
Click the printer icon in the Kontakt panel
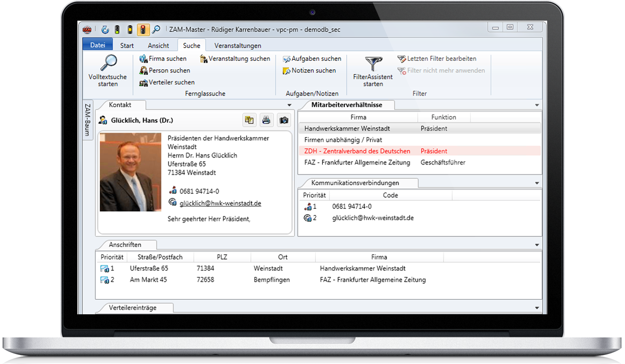[266, 120]
